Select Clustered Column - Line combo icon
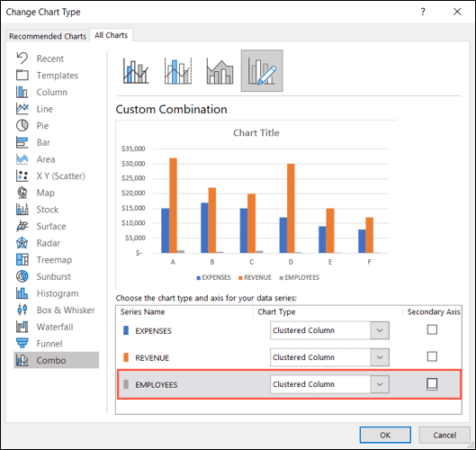476x450 pixels. [x=136, y=71]
